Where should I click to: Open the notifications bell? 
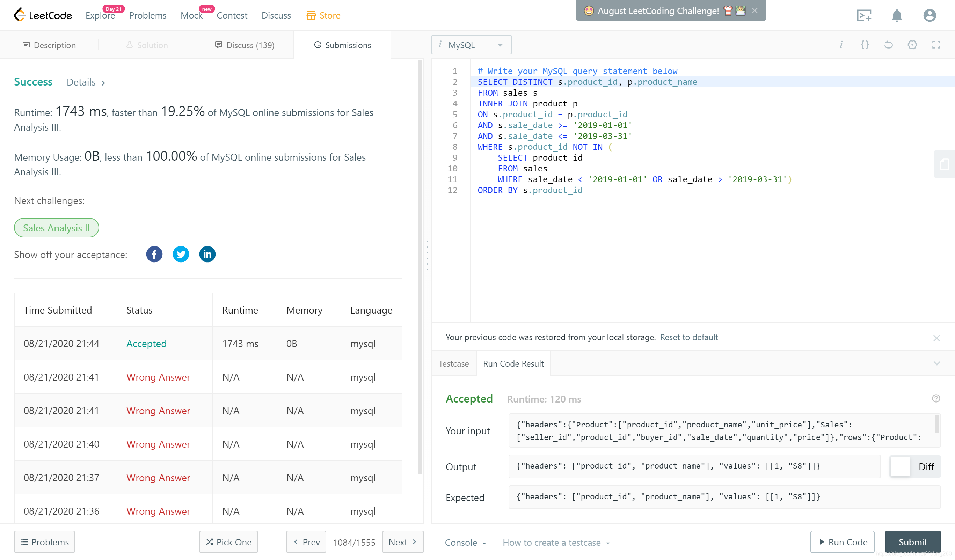[x=897, y=15]
